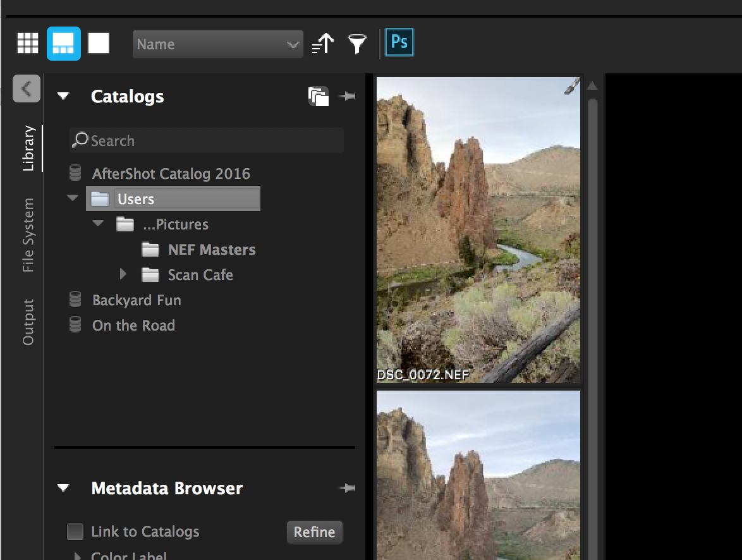Select the standard filmstrip view icon
Image resolution: width=742 pixels, height=560 pixels.
63,44
